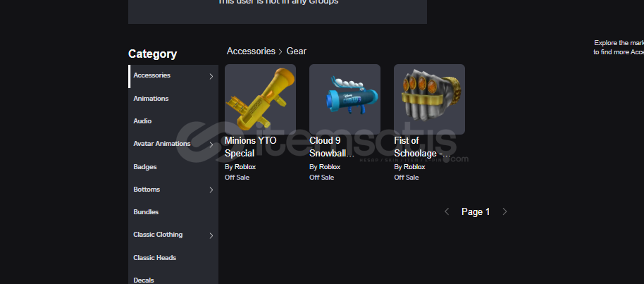
Task: Select the Audio category
Action: coord(142,121)
